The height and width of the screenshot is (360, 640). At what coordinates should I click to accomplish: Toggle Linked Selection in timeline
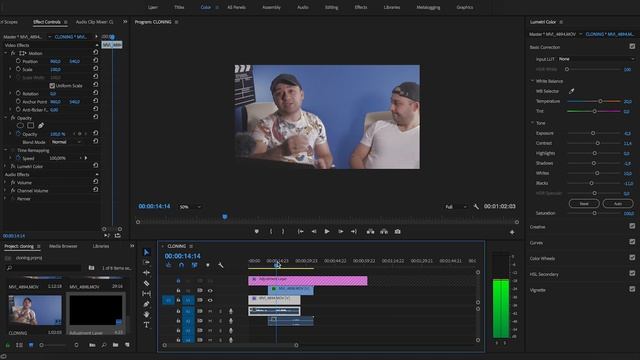(195, 265)
